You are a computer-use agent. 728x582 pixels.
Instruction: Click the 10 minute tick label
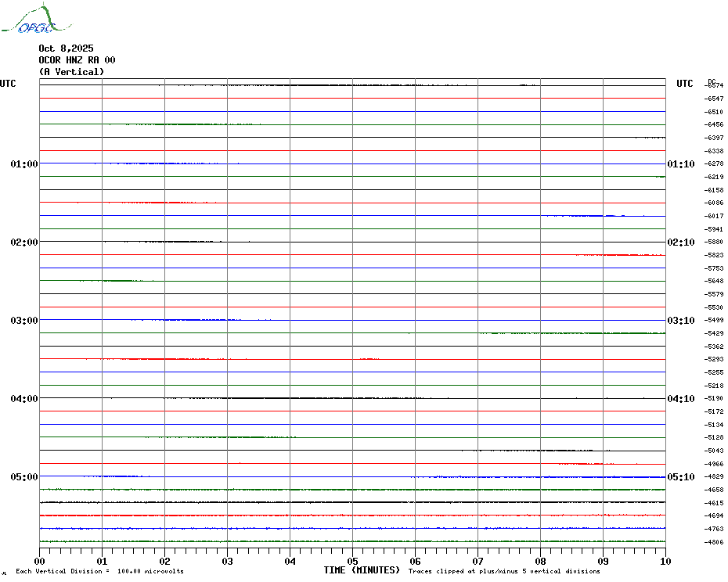pyautogui.click(x=665, y=561)
